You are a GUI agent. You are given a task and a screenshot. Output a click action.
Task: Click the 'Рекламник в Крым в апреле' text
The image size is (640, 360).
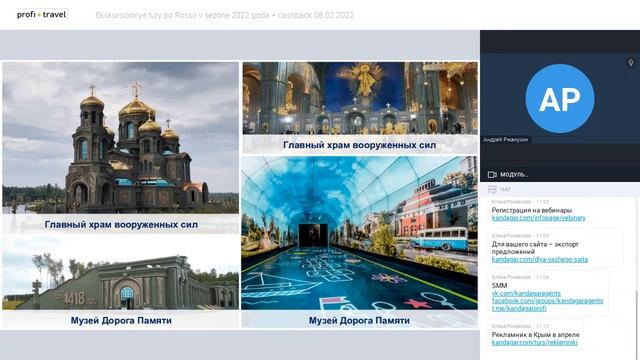click(x=535, y=335)
